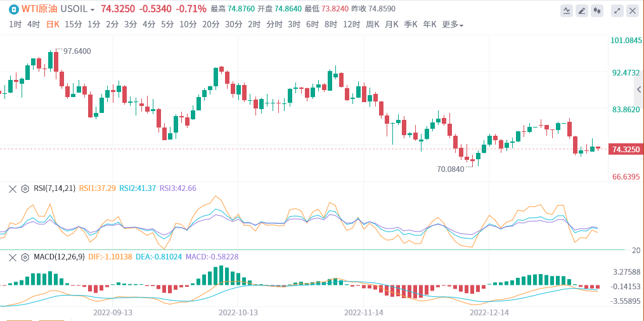Select the 日K daily chart tab

(x=53, y=25)
